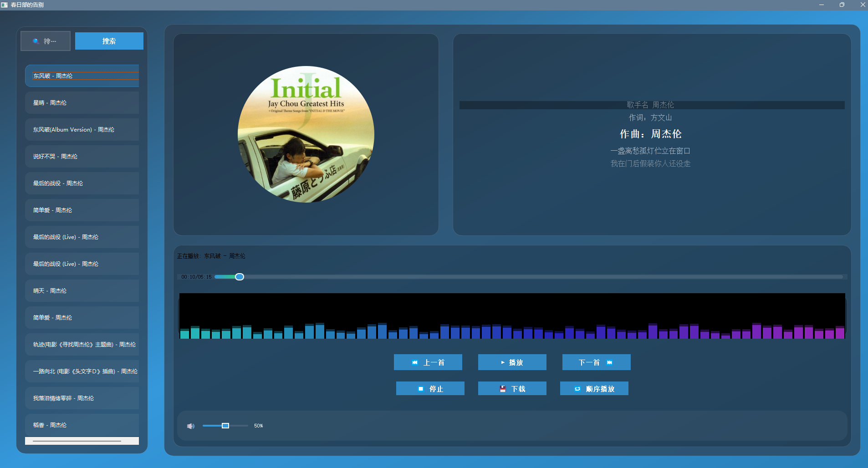Click the lyric line 一盏离愁孤灯伫立在窗口
This screenshot has height=468, width=868.
pos(650,151)
